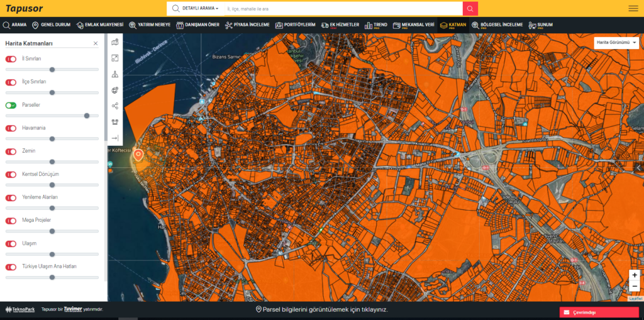The width and height of the screenshot is (644, 320).
Task: Go to the Yatırım Nereye tab
Action: click(150, 25)
